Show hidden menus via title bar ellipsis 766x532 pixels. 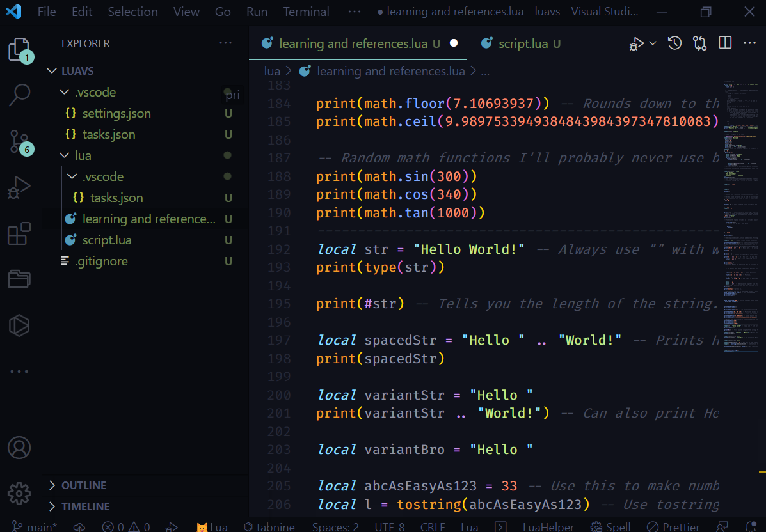point(354,12)
